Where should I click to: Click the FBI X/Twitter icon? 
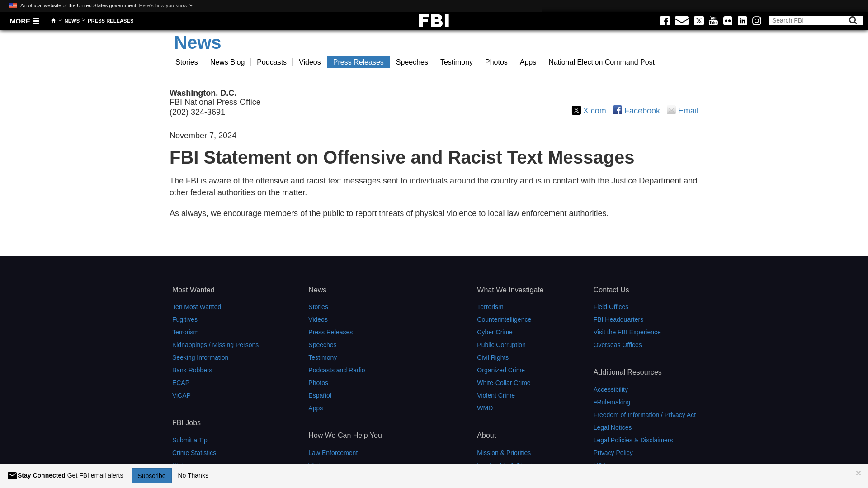[698, 20]
